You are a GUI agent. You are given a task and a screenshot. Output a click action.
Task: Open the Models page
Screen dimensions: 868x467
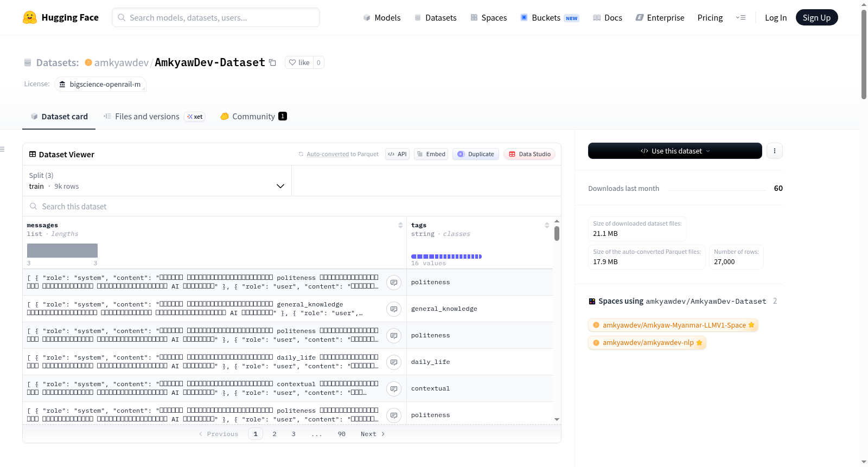click(382, 17)
